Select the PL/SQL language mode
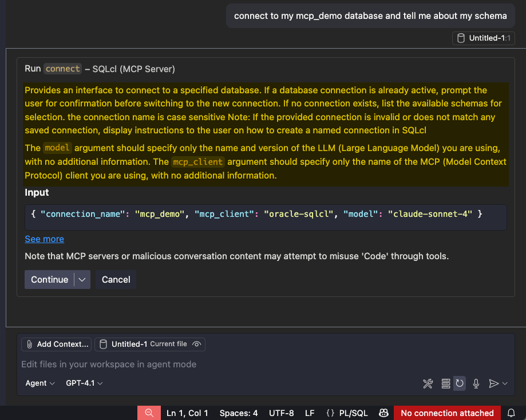The width and height of the screenshot is (526, 420). (347, 413)
